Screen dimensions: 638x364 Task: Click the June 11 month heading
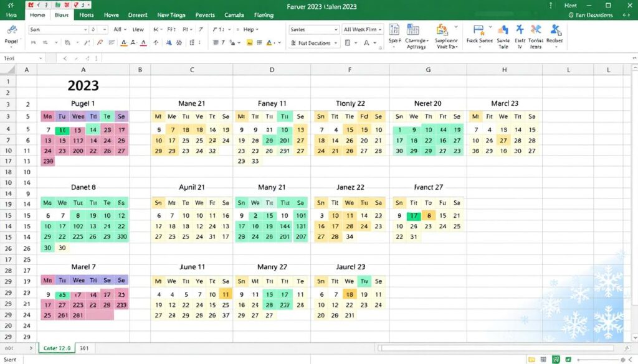tap(192, 267)
